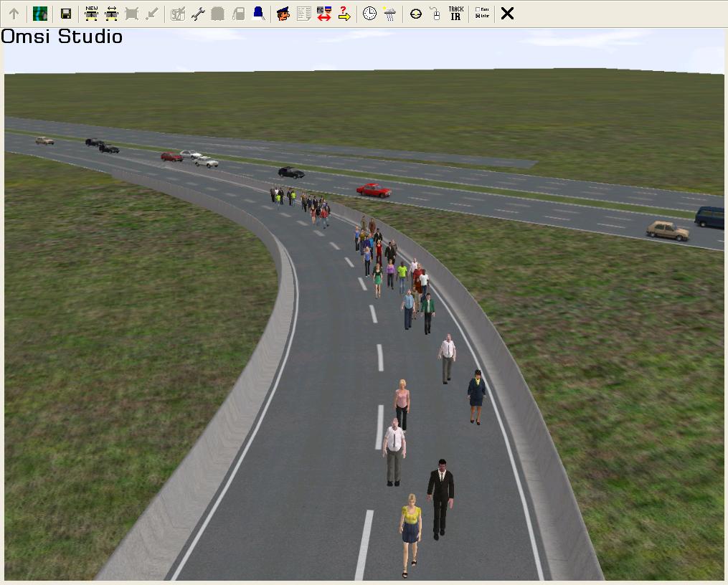Uncheck the lower checked toolbar checkbox

tap(478, 16)
